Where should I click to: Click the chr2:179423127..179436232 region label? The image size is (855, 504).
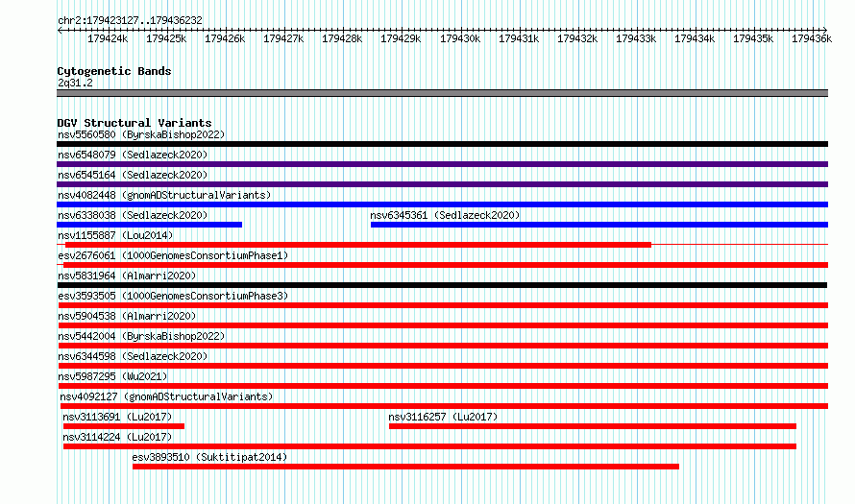pos(130,20)
